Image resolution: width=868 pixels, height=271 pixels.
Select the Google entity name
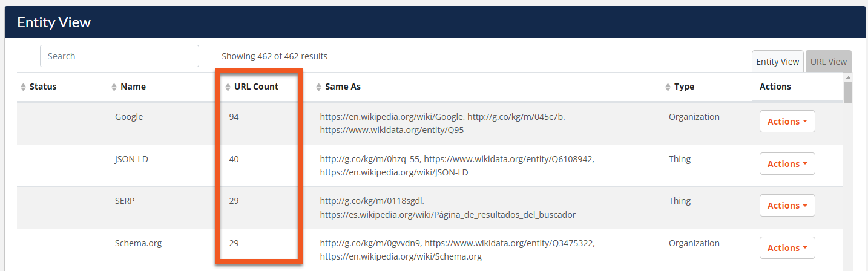coord(129,117)
